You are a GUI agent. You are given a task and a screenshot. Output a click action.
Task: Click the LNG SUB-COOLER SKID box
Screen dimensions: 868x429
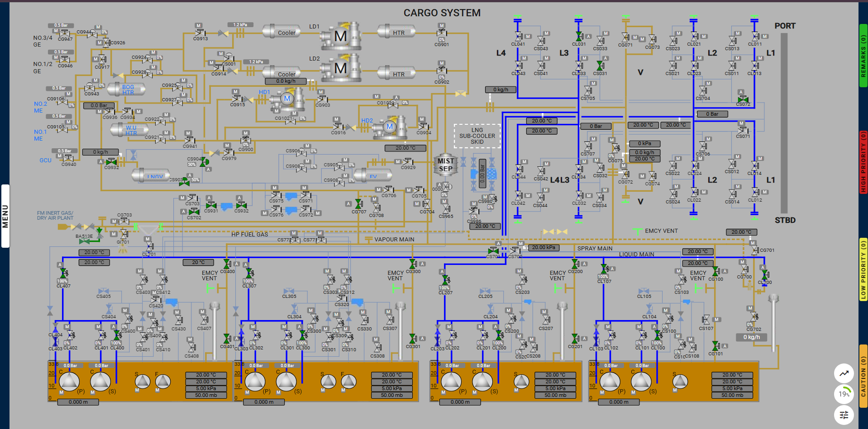[477, 136]
